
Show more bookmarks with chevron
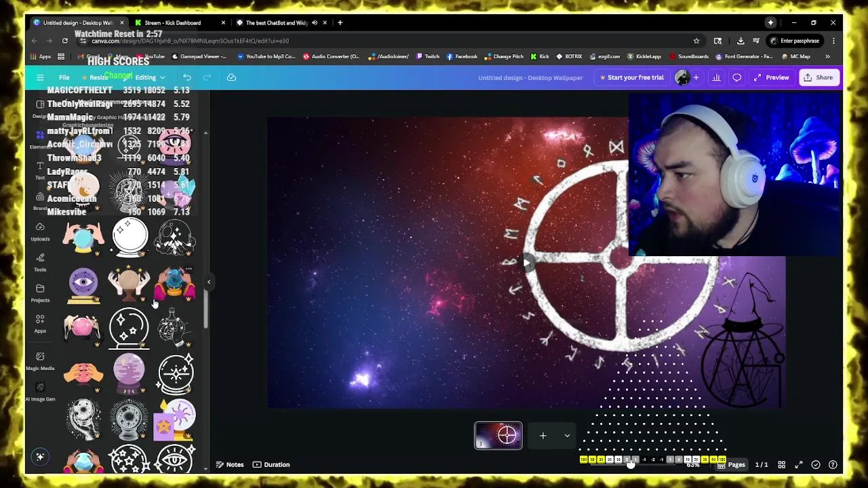(x=827, y=56)
